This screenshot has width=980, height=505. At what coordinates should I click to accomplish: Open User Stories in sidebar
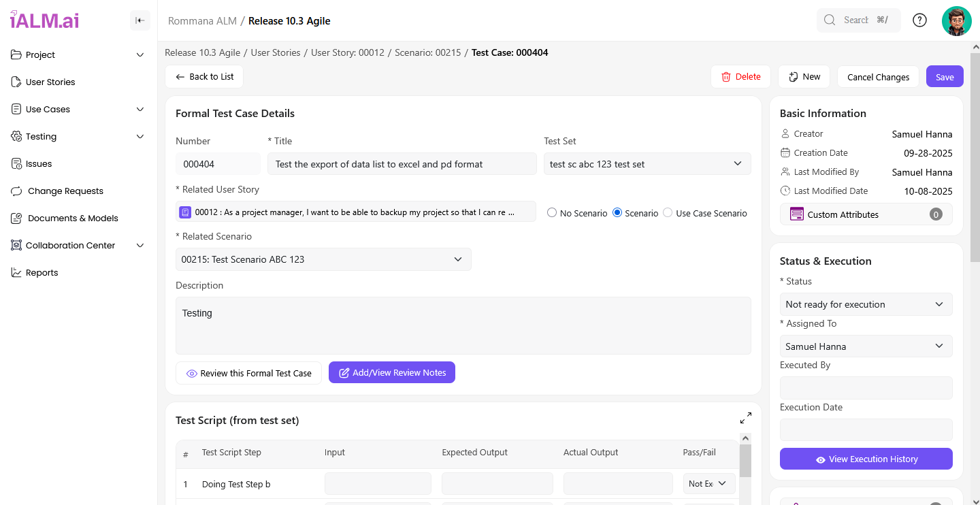coord(50,82)
